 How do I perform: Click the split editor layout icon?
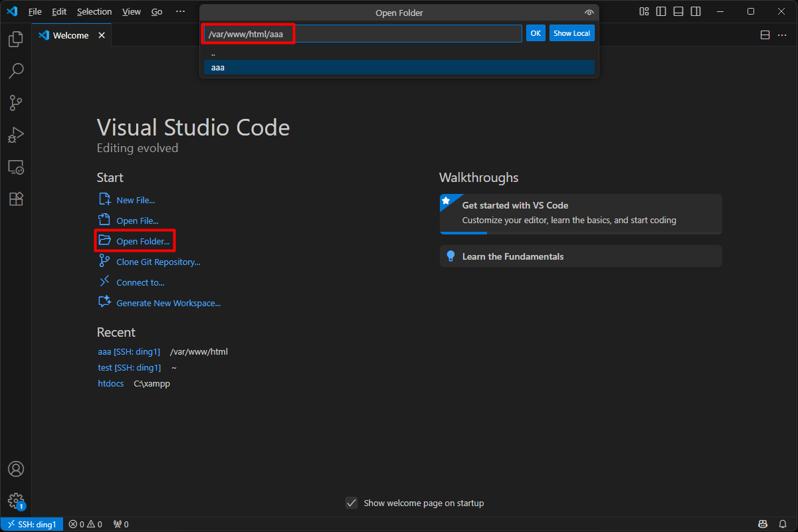765,35
